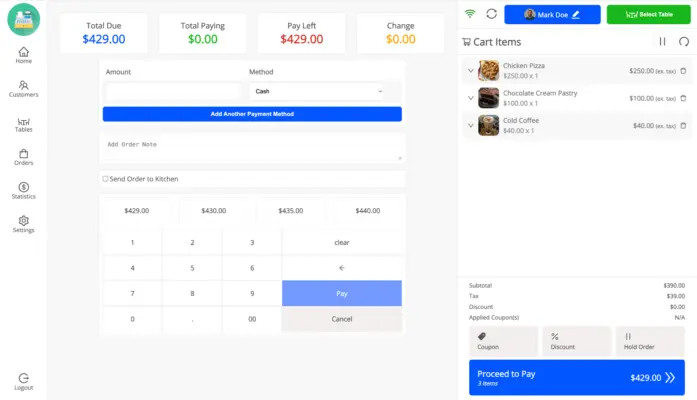Click the sync refresh icon
Screen dimensions: 697x400
pyautogui.click(x=491, y=14)
